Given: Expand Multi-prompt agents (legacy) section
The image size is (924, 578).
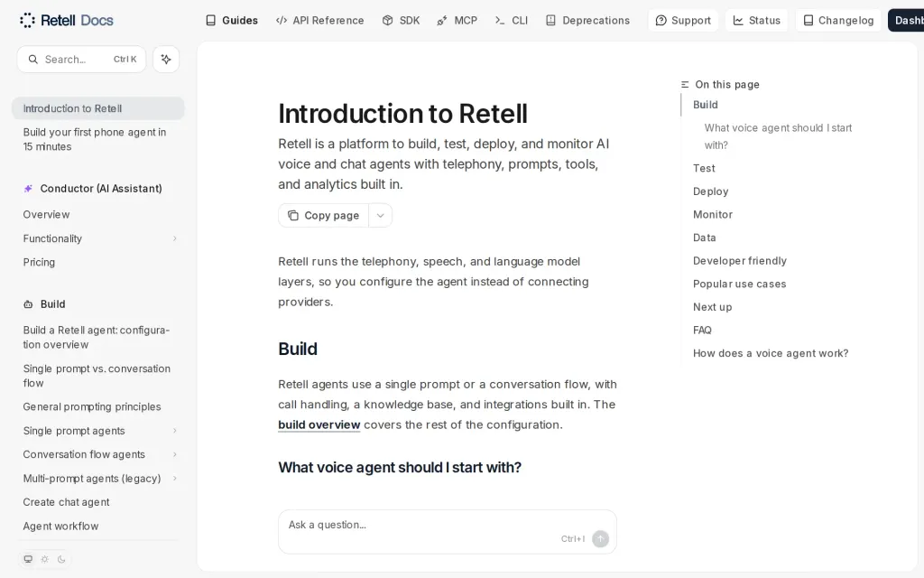Looking at the screenshot, I should pos(174,479).
